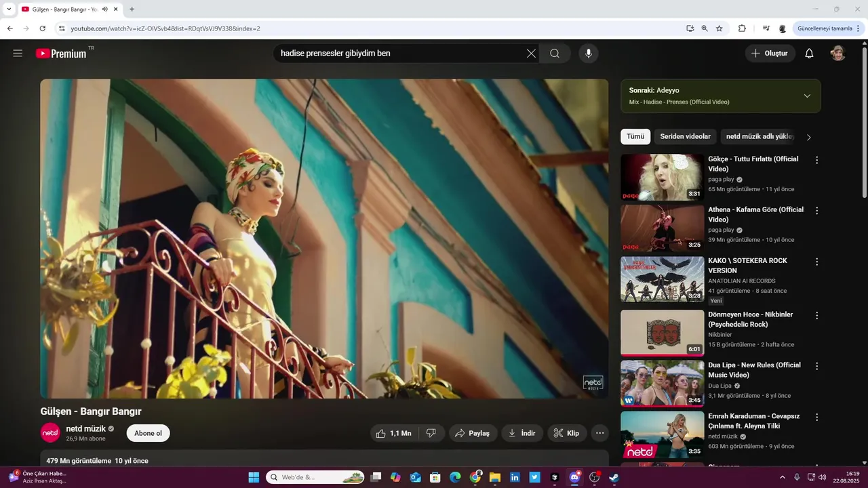This screenshot has height=488, width=868.
Task: Open options for Dua Lipa - New Rules
Action: pos(816,366)
